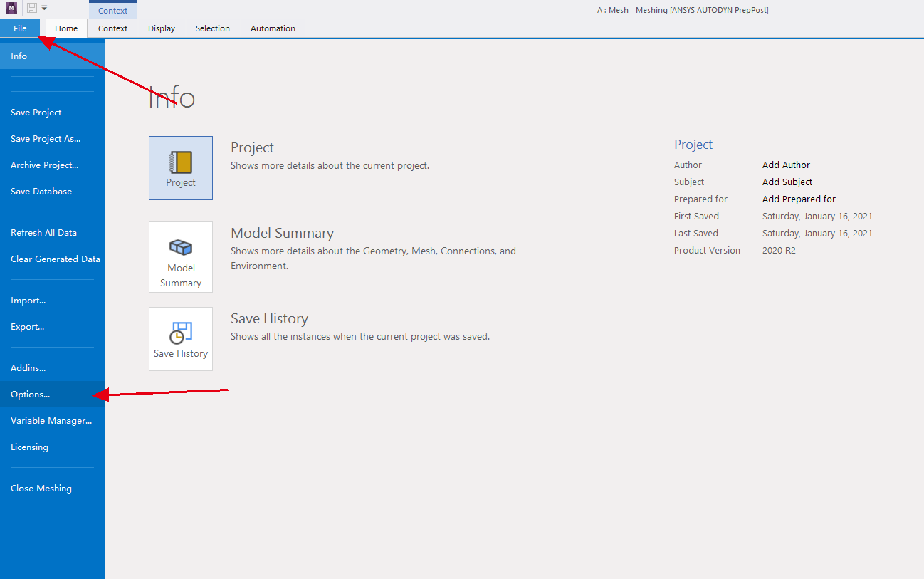Open the Variable Manager...
The height and width of the screenshot is (579, 924).
click(x=51, y=420)
